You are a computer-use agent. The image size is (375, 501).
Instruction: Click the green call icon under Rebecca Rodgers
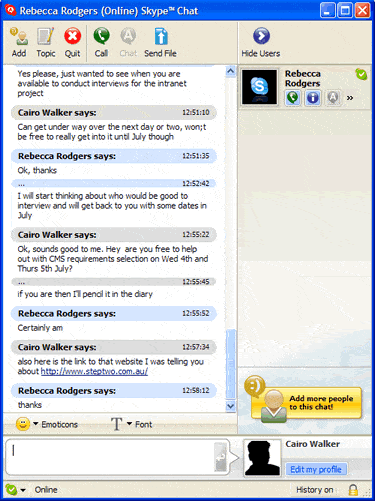coord(293,98)
